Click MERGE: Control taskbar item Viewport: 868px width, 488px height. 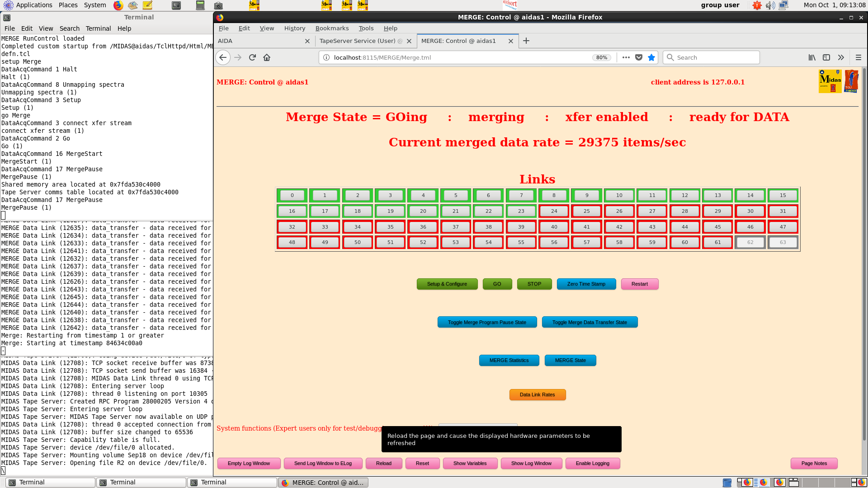click(x=323, y=482)
